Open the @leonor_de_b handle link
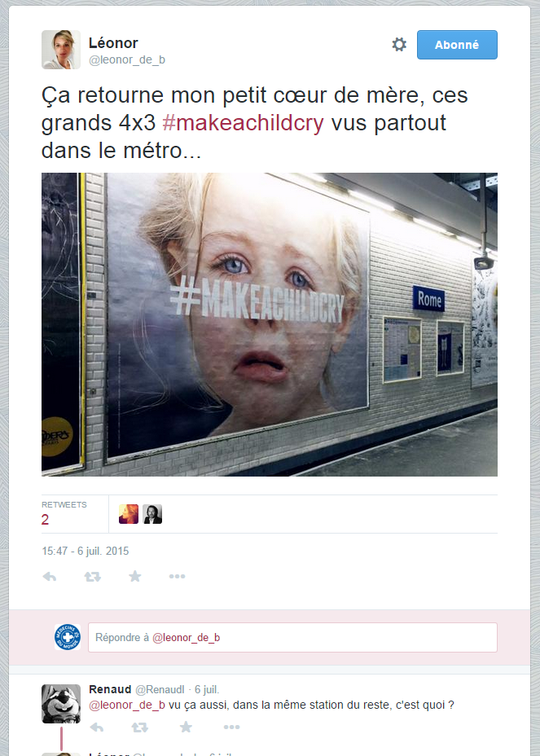The image size is (540, 756). [x=127, y=59]
